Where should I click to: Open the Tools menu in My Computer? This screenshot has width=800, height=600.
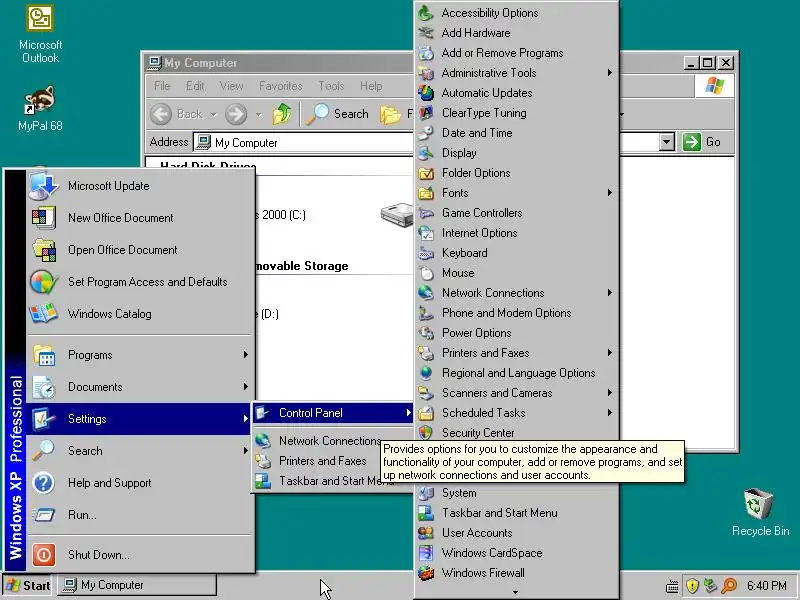(x=331, y=86)
